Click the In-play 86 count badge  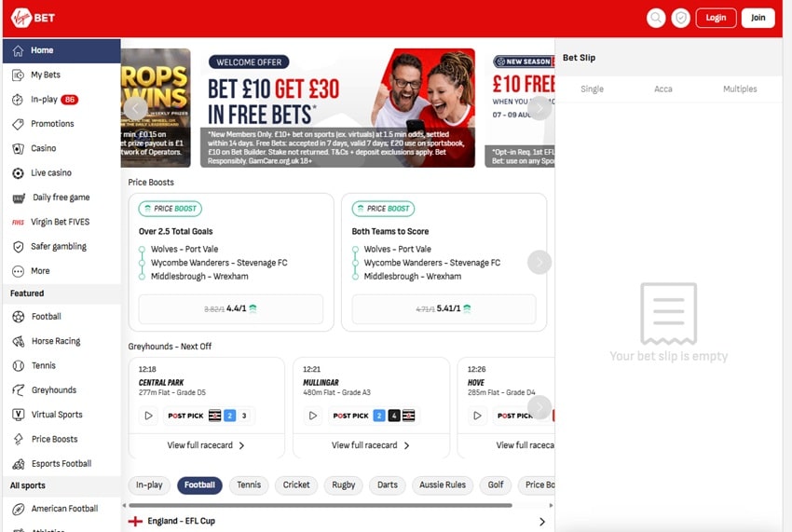(x=70, y=100)
